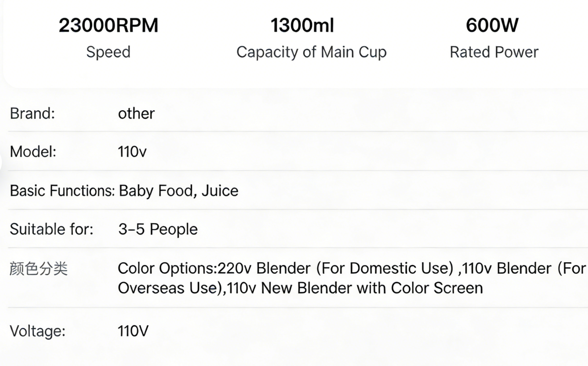Select the 600W power figure
Viewport: 588px width, 366px height.
coord(492,25)
